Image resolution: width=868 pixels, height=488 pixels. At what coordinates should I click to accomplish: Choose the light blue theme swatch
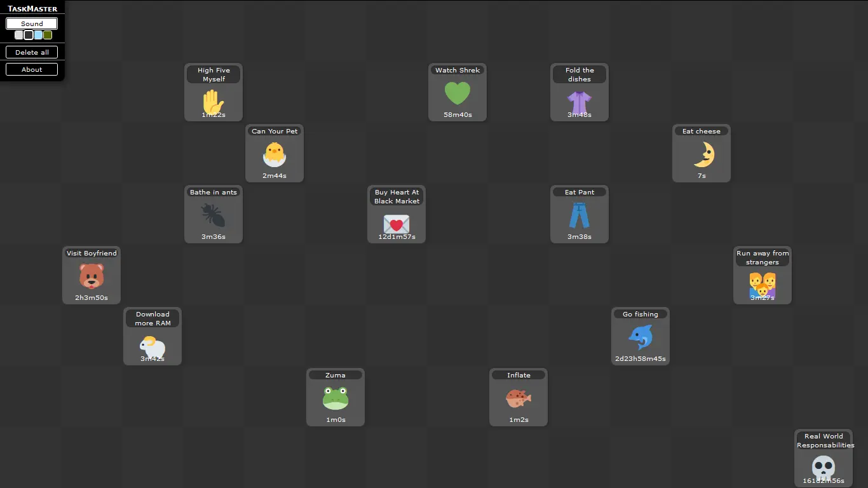tap(38, 35)
